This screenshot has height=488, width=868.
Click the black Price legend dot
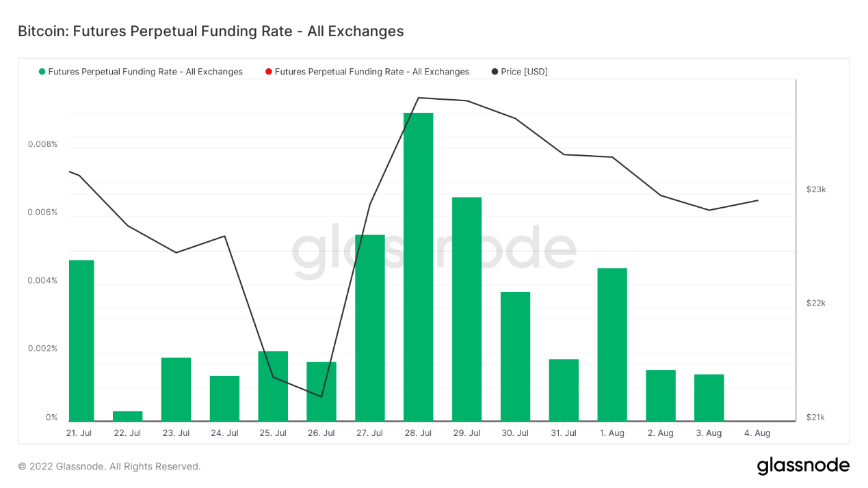pos(495,72)
